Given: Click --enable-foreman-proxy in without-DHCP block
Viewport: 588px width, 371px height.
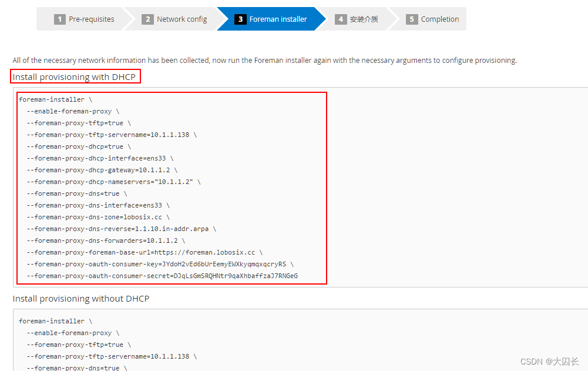Looking at the screenshot, I should coord(73,333).
